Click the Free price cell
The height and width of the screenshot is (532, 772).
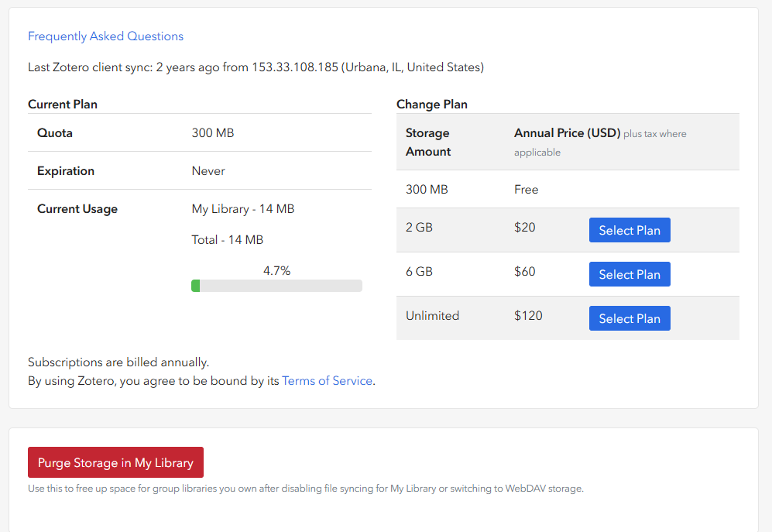[x=526, y=190]
